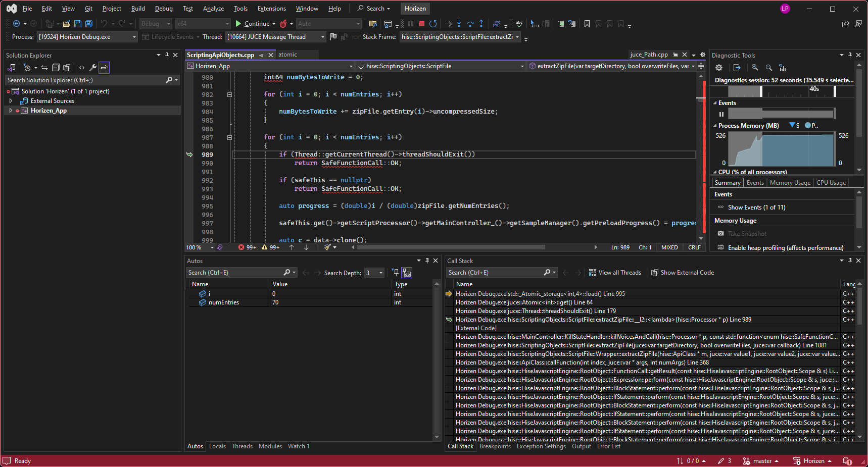Click Show Events (1 of 11) link
868x467 pixels.
(x=756, y=207)
